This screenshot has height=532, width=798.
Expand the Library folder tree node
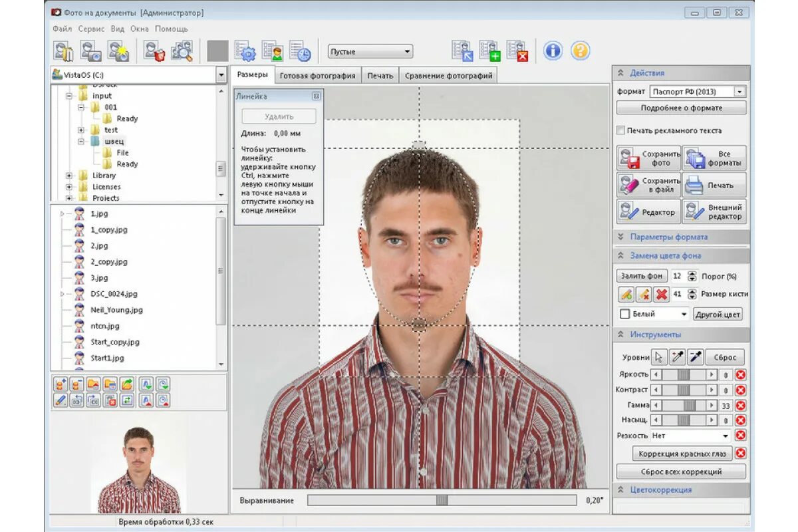[69, 176]
